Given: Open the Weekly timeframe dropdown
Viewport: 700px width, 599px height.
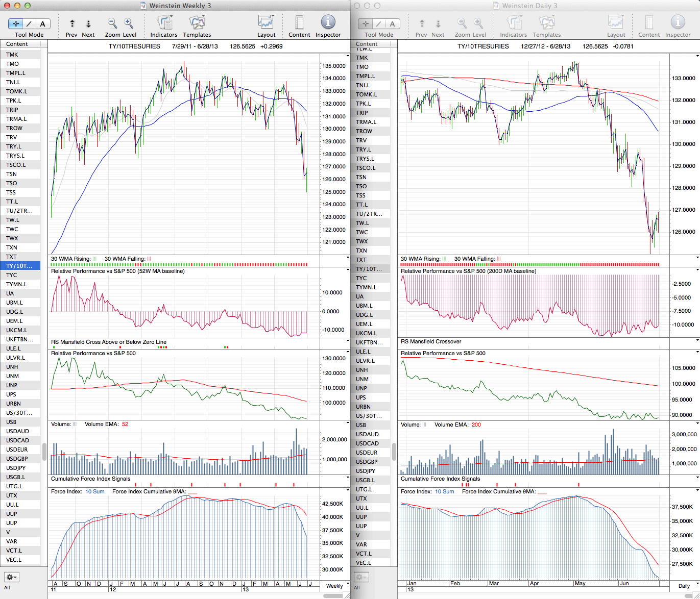Looking at the screenshot, I should 337,586.
